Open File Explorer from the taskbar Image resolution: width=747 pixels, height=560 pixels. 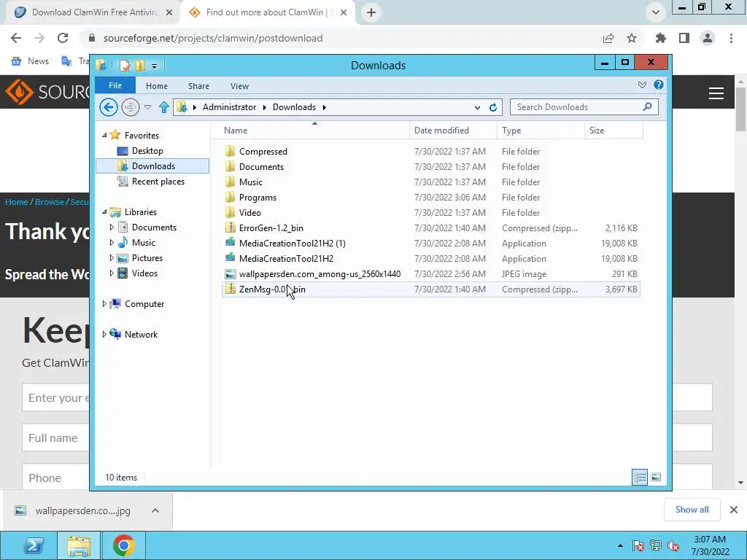tap(79, 545)
